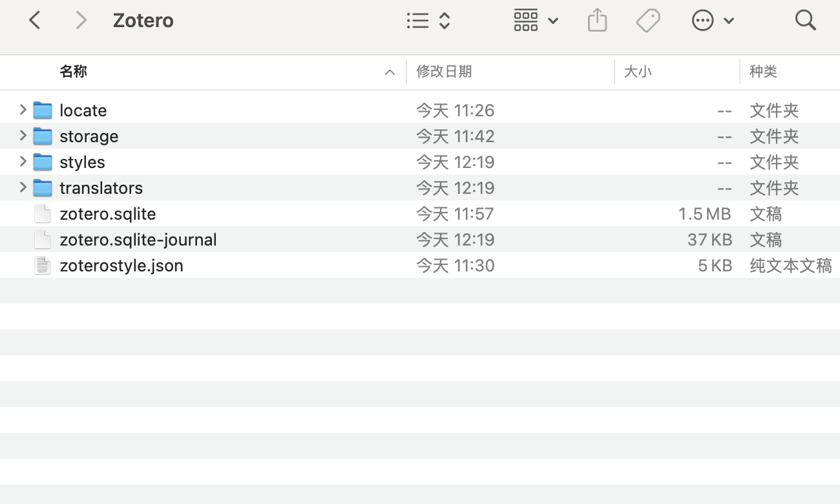Click the 1.5 MB size value
840x504 pixels.
(704, 214)
